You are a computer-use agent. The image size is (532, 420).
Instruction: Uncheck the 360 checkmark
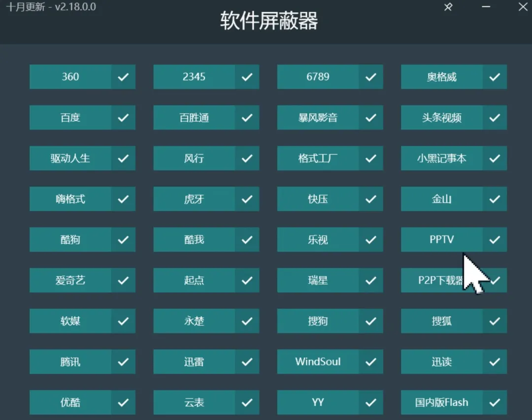123,77
